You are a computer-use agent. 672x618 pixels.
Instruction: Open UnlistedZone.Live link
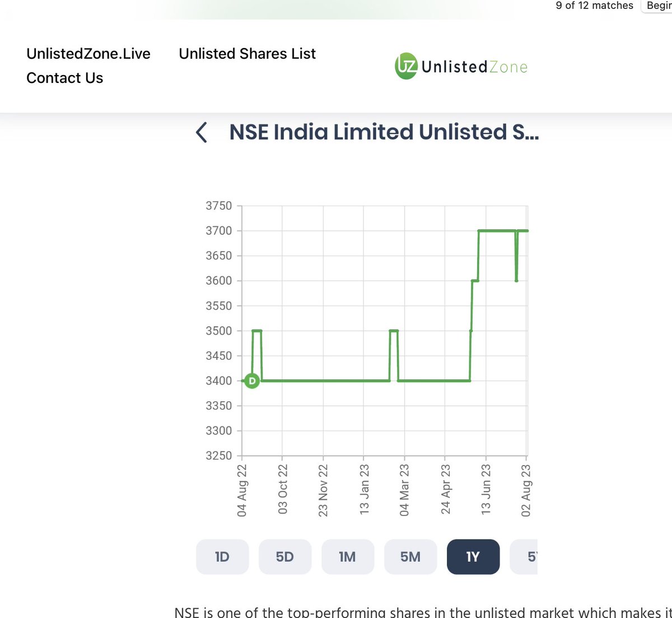[x=88, y=54]
